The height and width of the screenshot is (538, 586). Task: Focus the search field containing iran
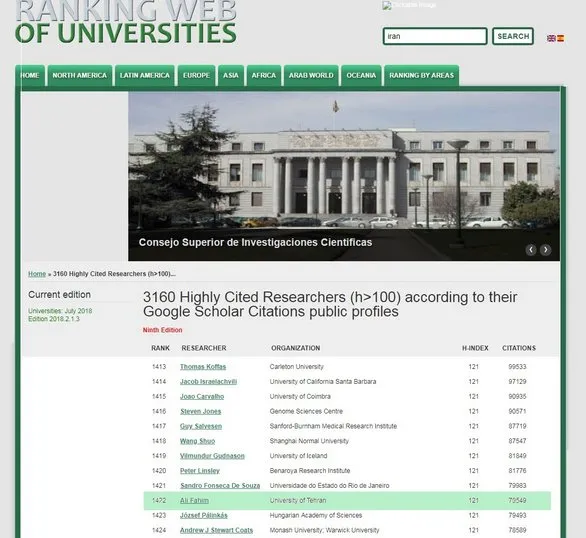click(x=435, y=36)
